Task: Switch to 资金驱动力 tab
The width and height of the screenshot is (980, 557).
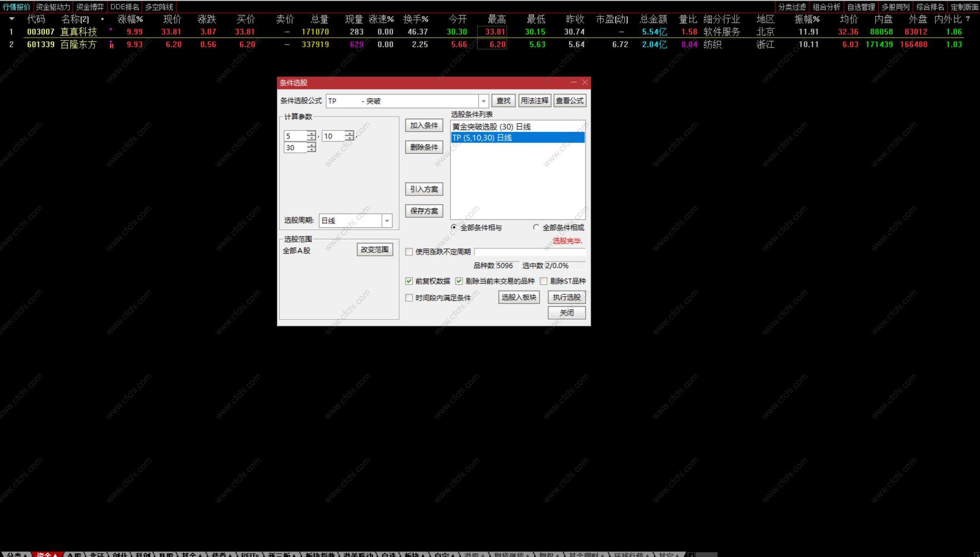Action: [53, 7]
